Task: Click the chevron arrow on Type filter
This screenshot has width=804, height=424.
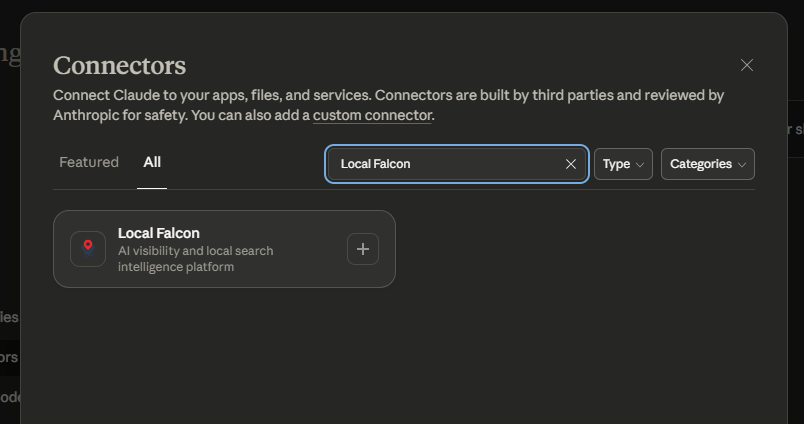Action: coord(640,164)
